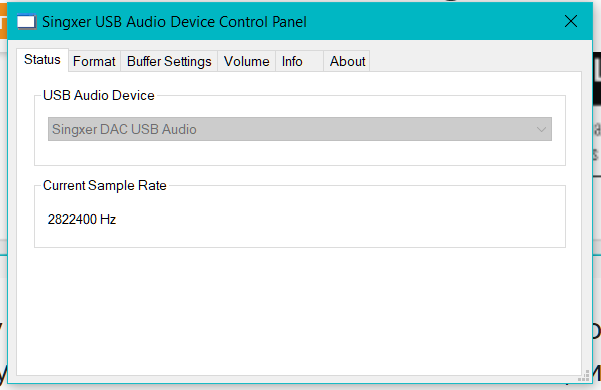Select the Volume tab
This screenshot has width=601, height=390.
coord(246,61)
